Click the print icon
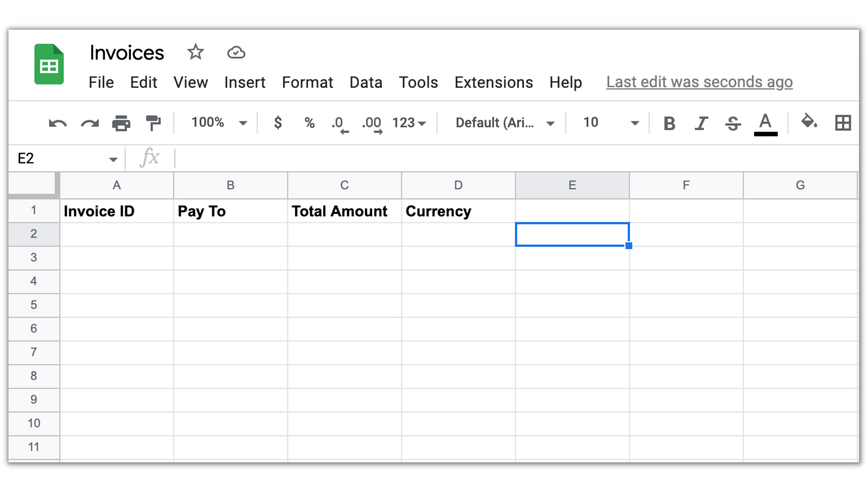868x488 pixels. pyautogui.click(x=121, y=123)
